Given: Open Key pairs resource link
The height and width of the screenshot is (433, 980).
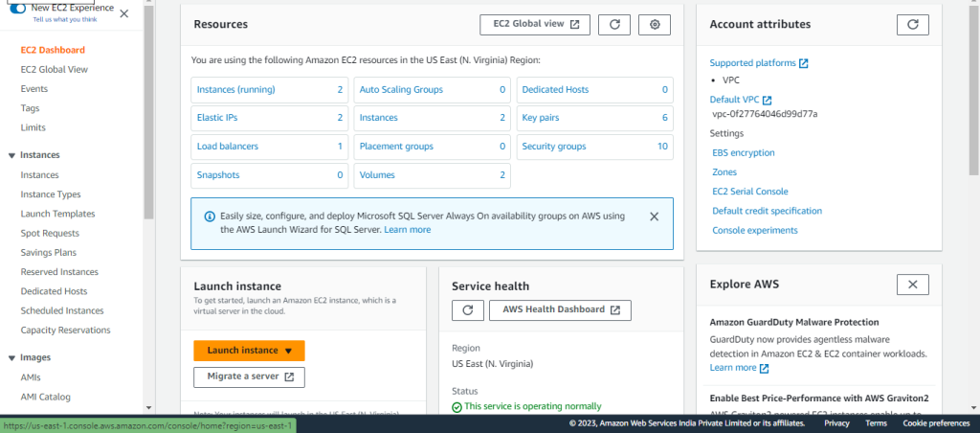Looking at the screenshot, I should click(x=541, y=118).
